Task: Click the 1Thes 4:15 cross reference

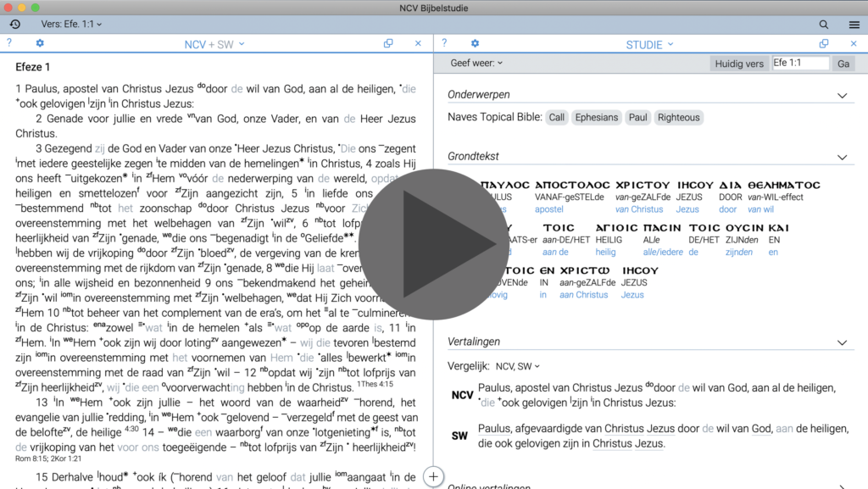Action: coord(376,384)
